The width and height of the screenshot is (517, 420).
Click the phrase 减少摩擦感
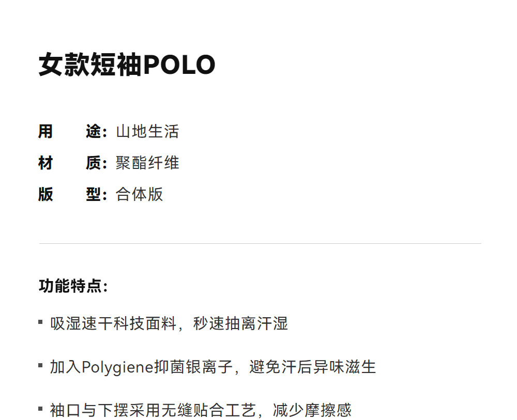(312, 411)
